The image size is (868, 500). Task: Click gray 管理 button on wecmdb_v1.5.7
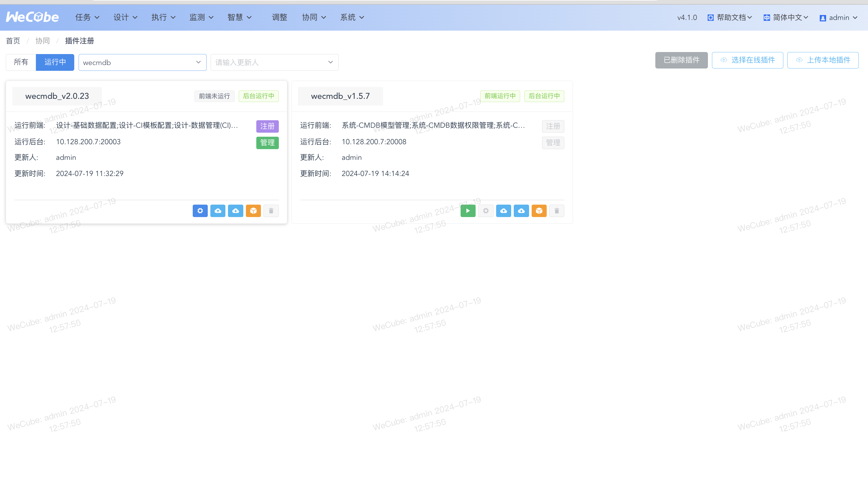(553, 142)
